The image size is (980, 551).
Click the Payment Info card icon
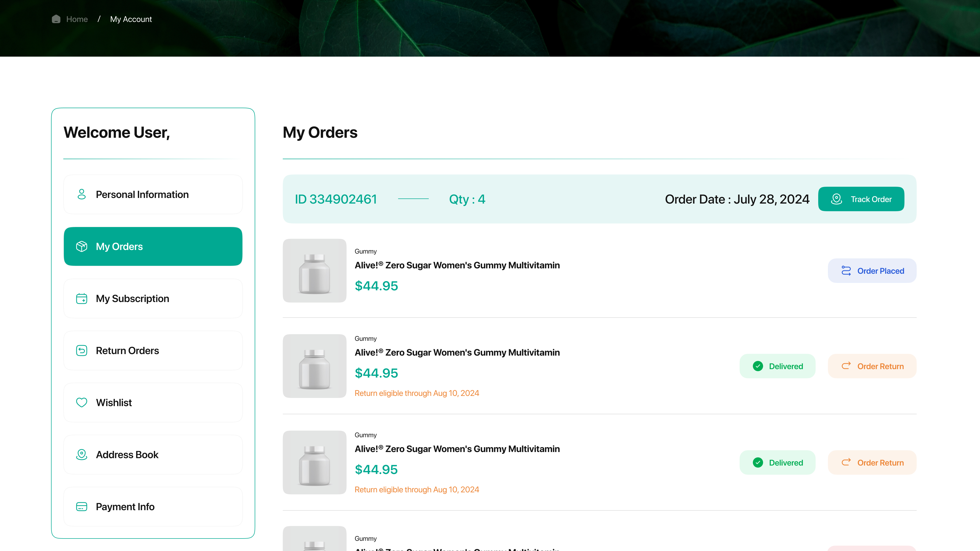tap(81, 507)
